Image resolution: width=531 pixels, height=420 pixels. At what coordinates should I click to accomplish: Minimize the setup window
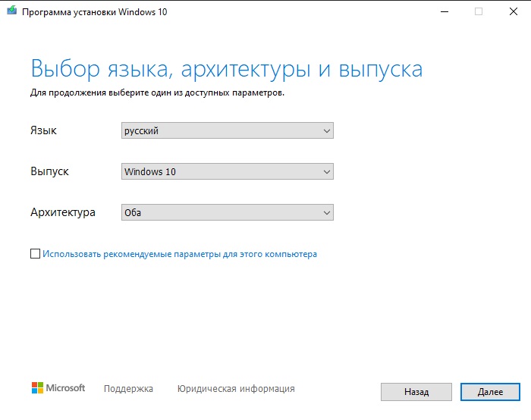click(445, 11)
